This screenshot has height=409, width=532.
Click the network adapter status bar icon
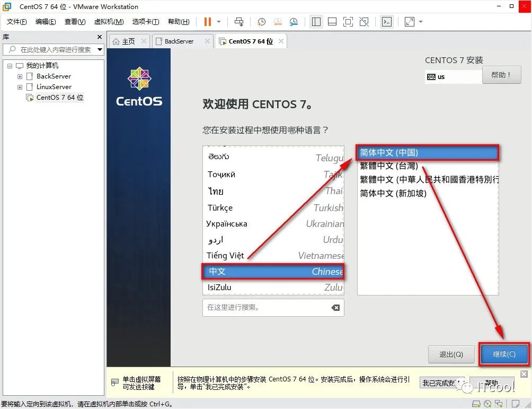tap(499, 404)
